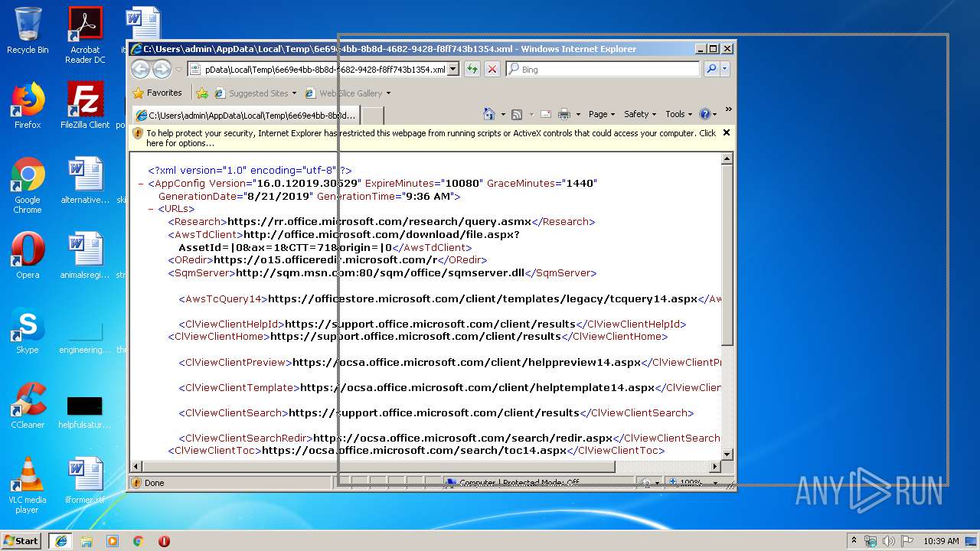Select the XML file tab

point(245,116)
